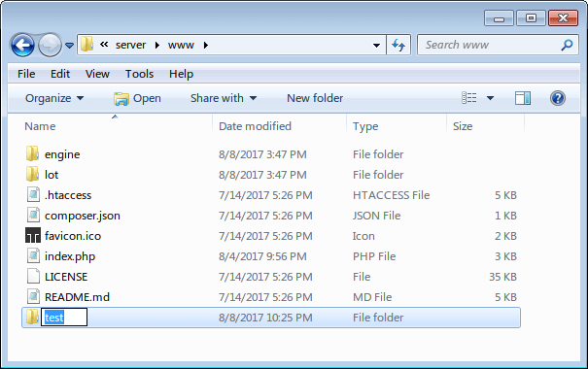Select the .htaccess file name
The width and height of the screenshot is (588, 369).
[68, 195]
